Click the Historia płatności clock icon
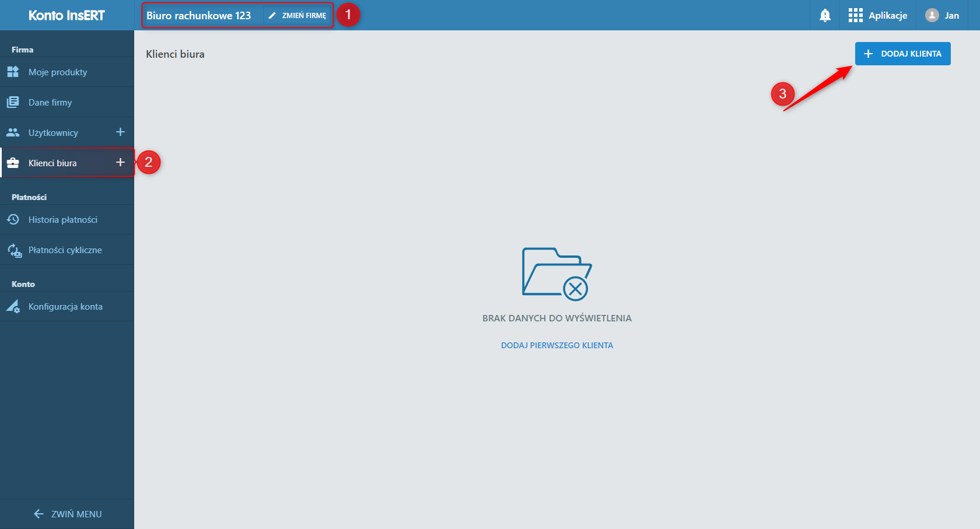This screenshot has height=529, width=980. coord(13,219)
